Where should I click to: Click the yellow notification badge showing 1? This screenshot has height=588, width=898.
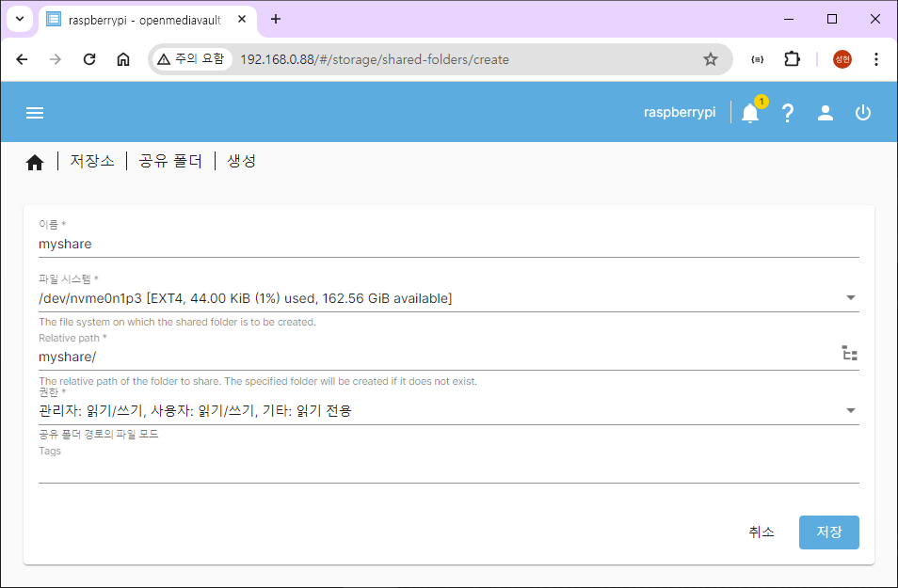tap(762, 102)
